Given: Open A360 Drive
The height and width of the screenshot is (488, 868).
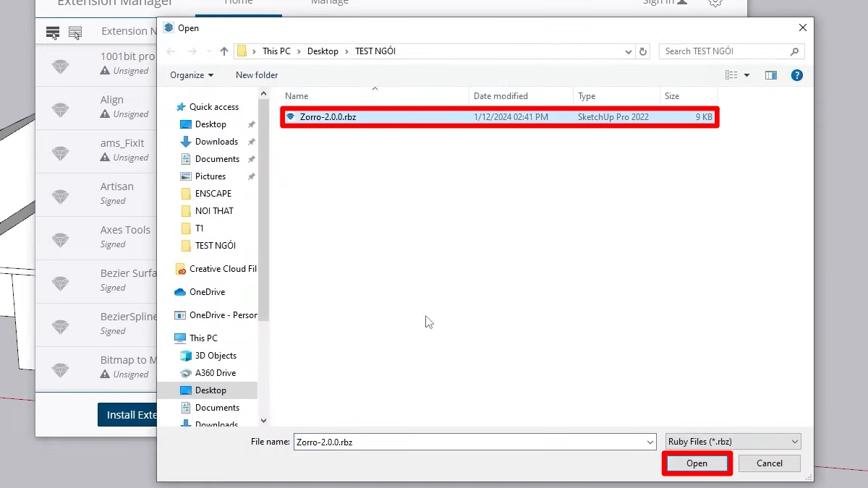Looking at the screenshot, I should click(216, 373).
